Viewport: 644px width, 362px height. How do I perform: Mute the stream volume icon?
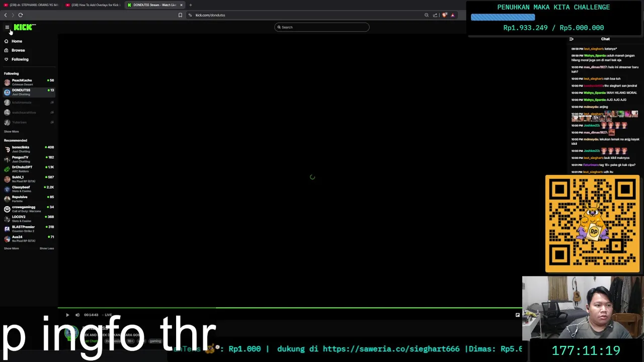77,315
